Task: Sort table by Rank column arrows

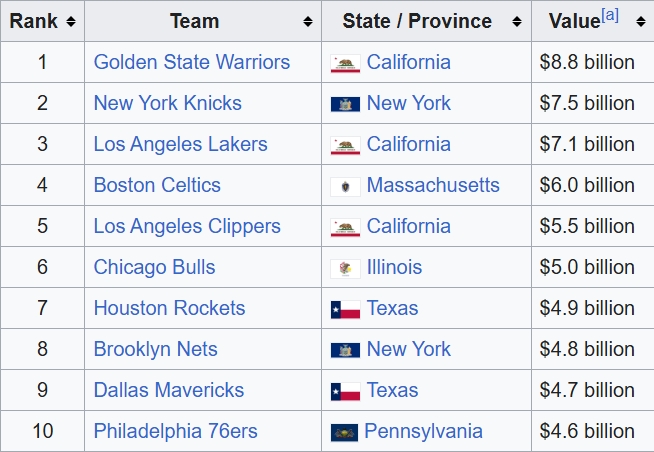Action: click(x=71, y=21)
